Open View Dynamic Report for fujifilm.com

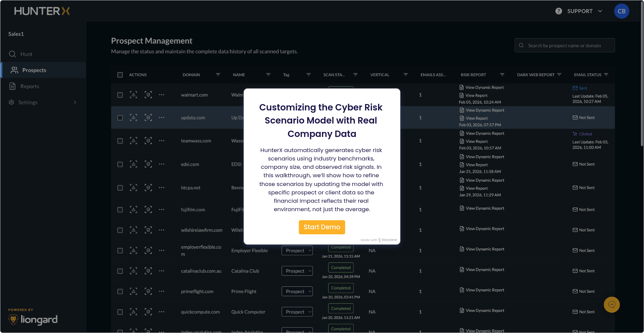point(484,208)
